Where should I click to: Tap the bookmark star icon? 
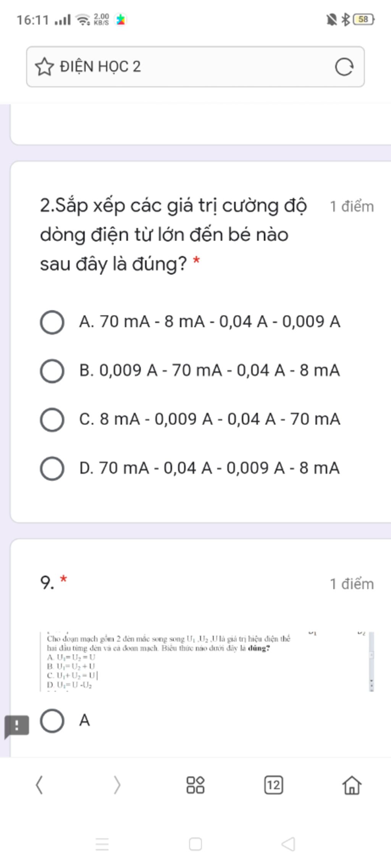click(44, 67)
